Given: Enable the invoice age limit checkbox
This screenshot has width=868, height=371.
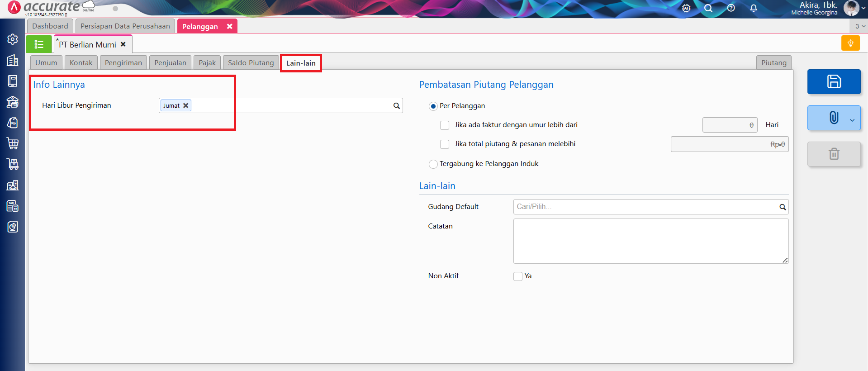Looking at the screenshot, I should tap(445, 125).
